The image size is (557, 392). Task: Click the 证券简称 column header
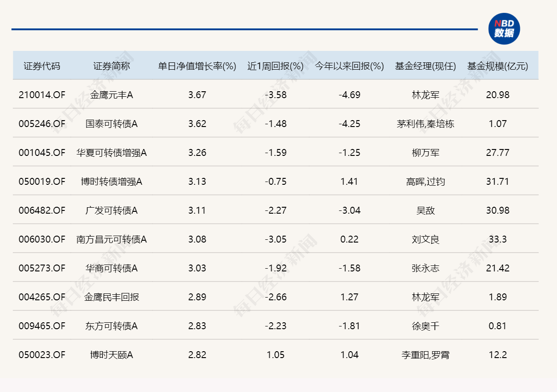click(x=111, y=66)
